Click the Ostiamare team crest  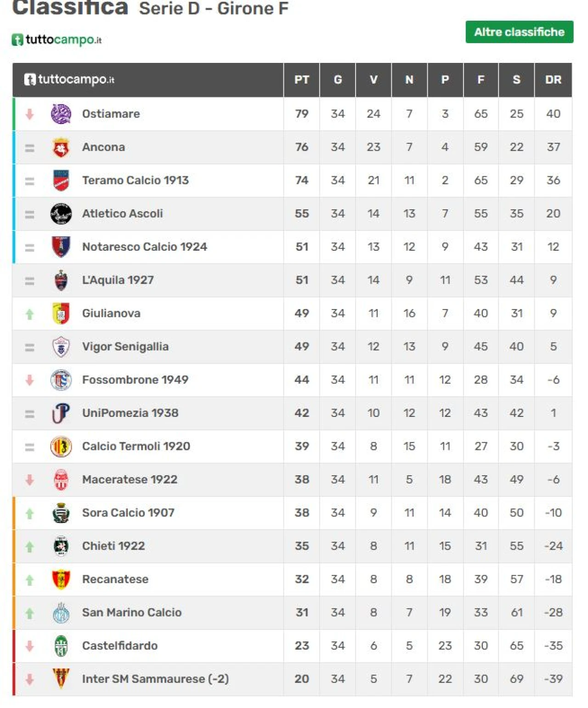61,114
